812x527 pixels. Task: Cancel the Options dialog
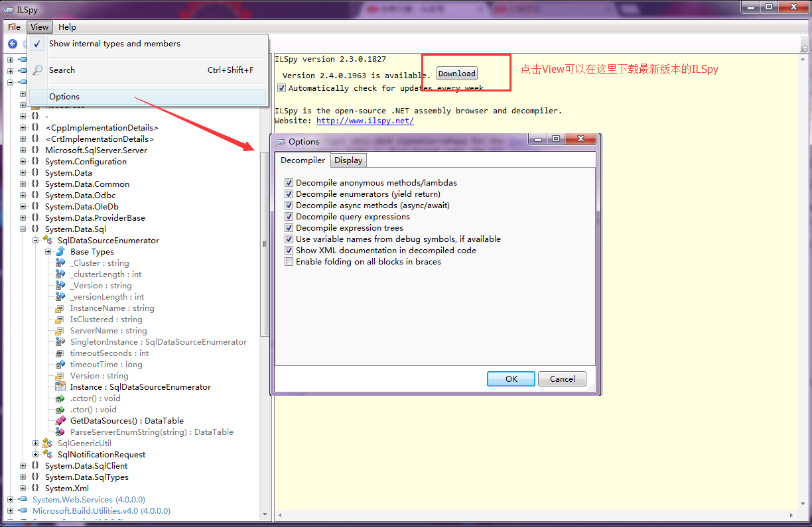562,379
